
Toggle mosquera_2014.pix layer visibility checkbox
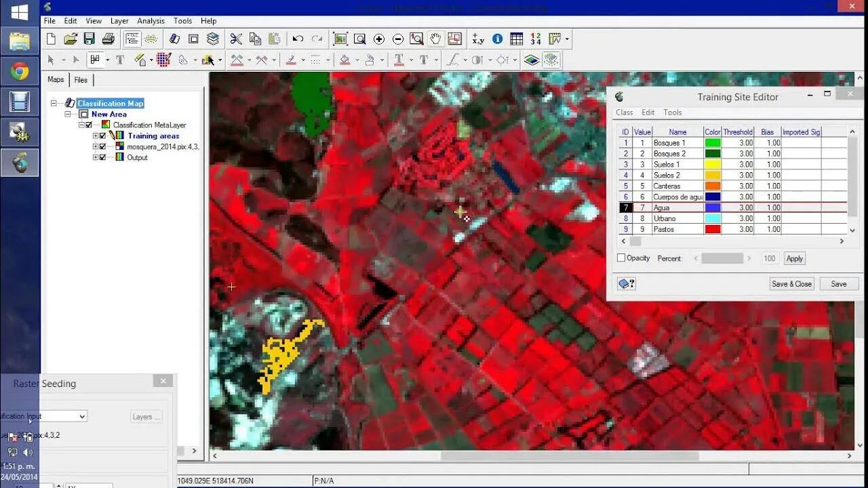pos(102,146)
